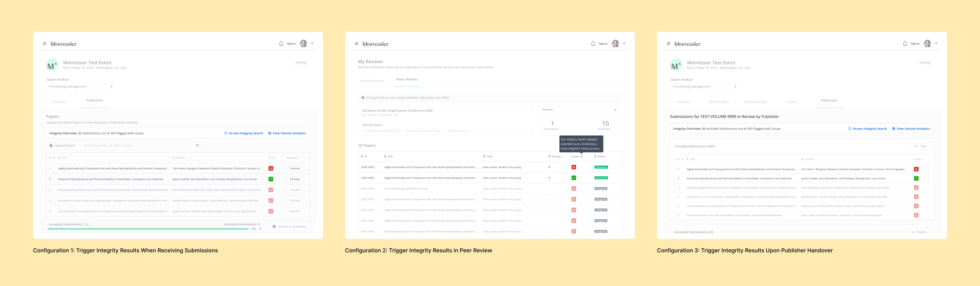The width and height of the screenshot is (980, 286).
Task: Click green check icon for paper 2, Configuration 1
Action: coord(271,179)
